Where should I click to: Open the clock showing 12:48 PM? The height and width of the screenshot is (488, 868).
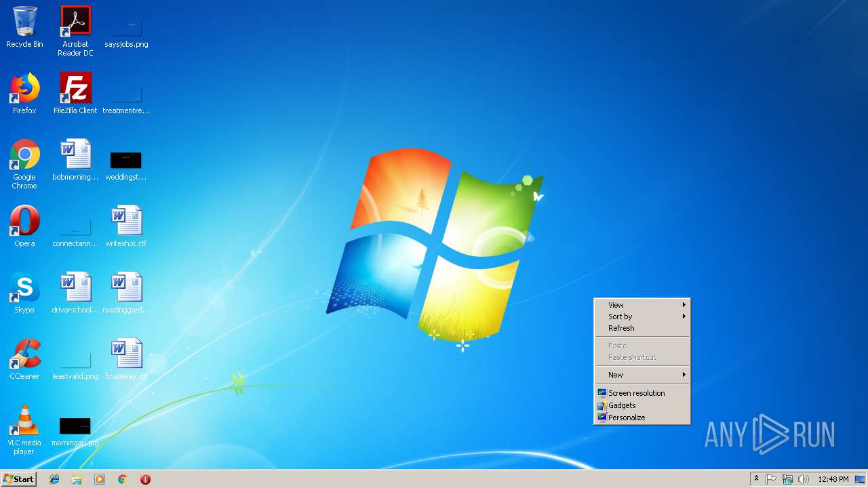coord(833,479)
